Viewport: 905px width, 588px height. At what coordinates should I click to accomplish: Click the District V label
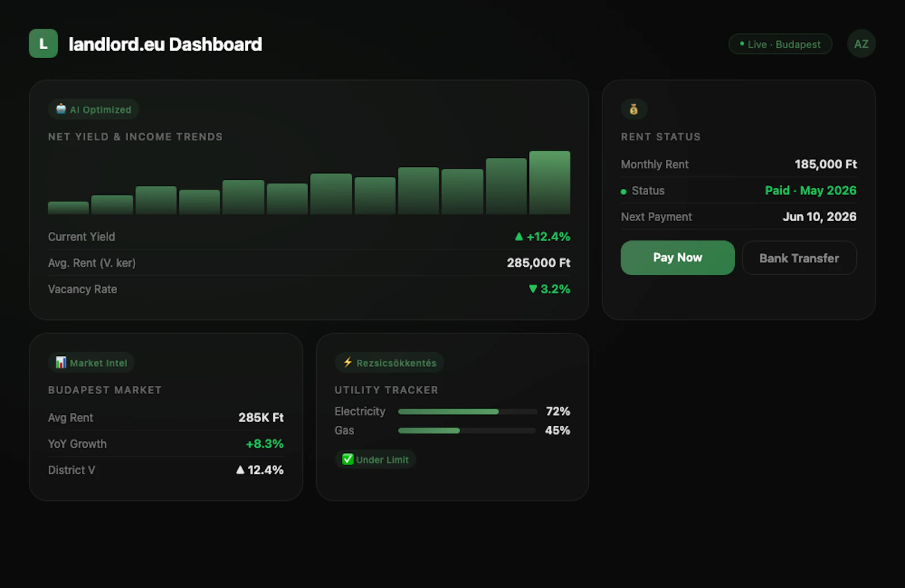tap(71, 470)
